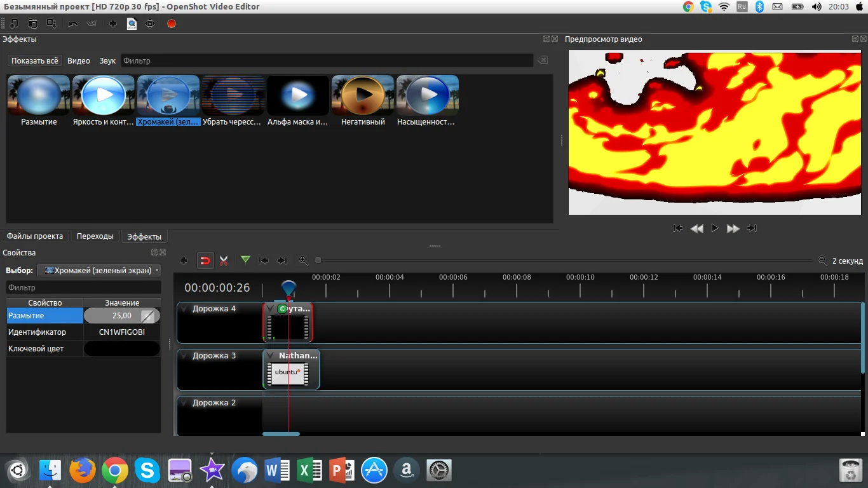Toggle the Видео effects filter
Viewport: 868px width, 488px height.
[79, 61]
